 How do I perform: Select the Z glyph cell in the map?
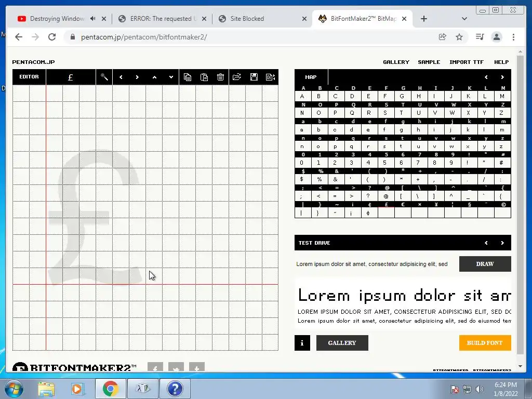(502, 113)
